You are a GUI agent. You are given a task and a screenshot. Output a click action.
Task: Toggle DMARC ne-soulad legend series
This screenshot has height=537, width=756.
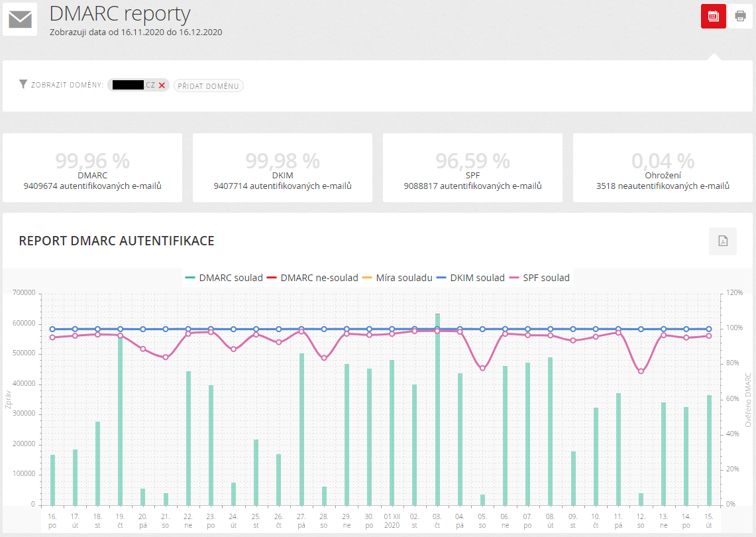(313, 278)
